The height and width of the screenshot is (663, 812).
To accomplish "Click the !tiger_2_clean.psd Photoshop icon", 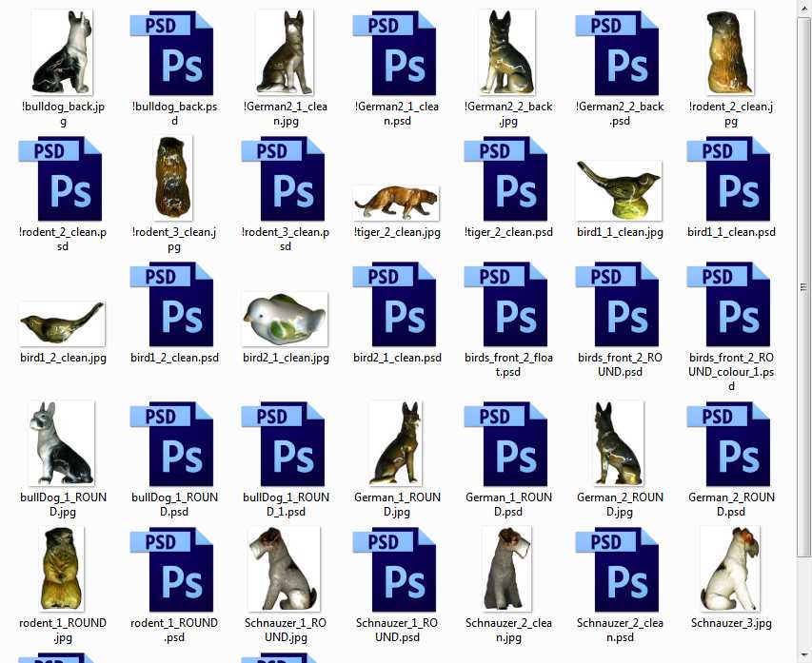I will (505, 179).
